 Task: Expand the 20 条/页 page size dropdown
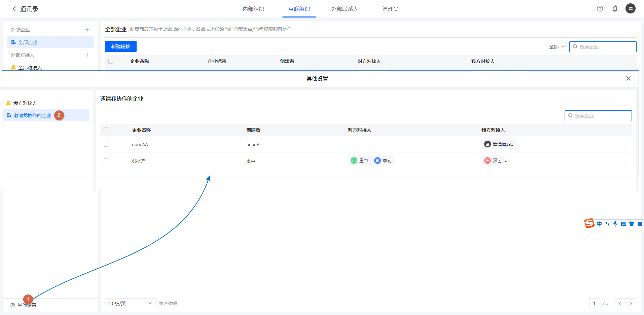(130, 303)
